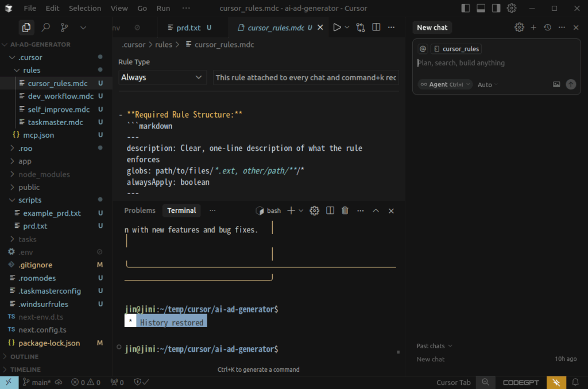588x389 pixels.
Task: Toggle the AI pane layout icon
Action: [496, 8]
